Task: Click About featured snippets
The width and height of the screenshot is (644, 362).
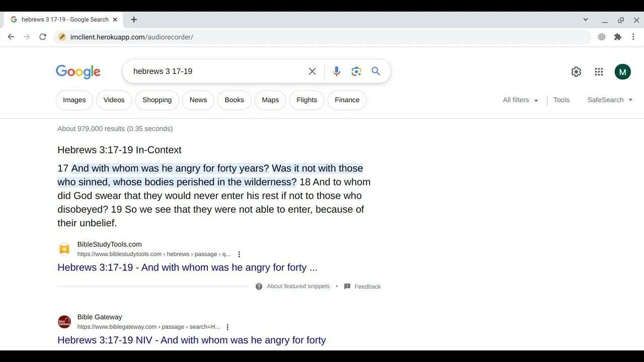Action: pos(298,286)
